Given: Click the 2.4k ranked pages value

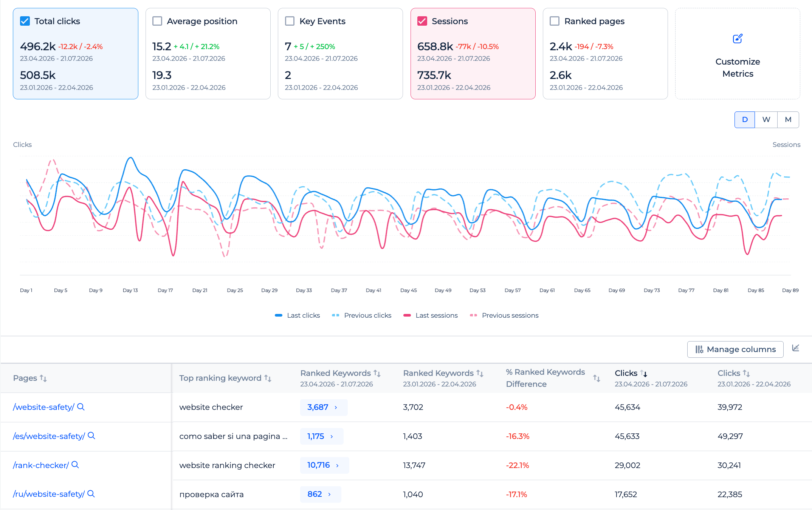Looking at the screenshot, I should 561,46.
